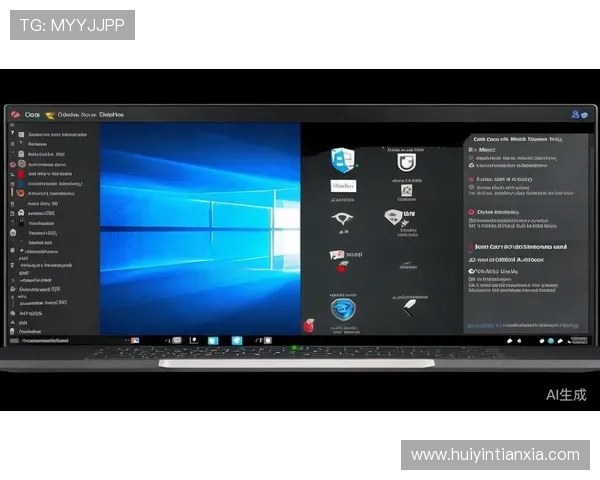The width and height of the screenshot is (600, 480).
Task: Select the red radio marker in right panel
Action: click(471, 212)
